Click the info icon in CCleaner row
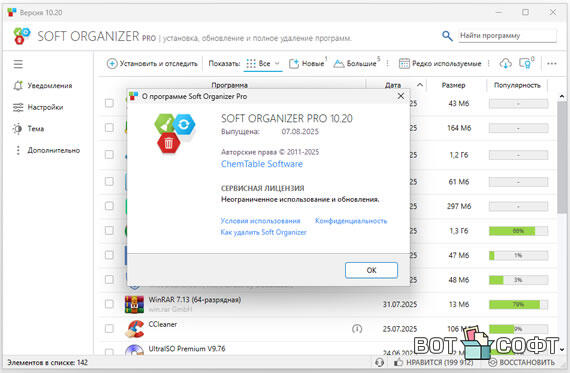Image resolution: width=570 pixels, height=373 pixels. pyautogui.click(x=357, y=329)
